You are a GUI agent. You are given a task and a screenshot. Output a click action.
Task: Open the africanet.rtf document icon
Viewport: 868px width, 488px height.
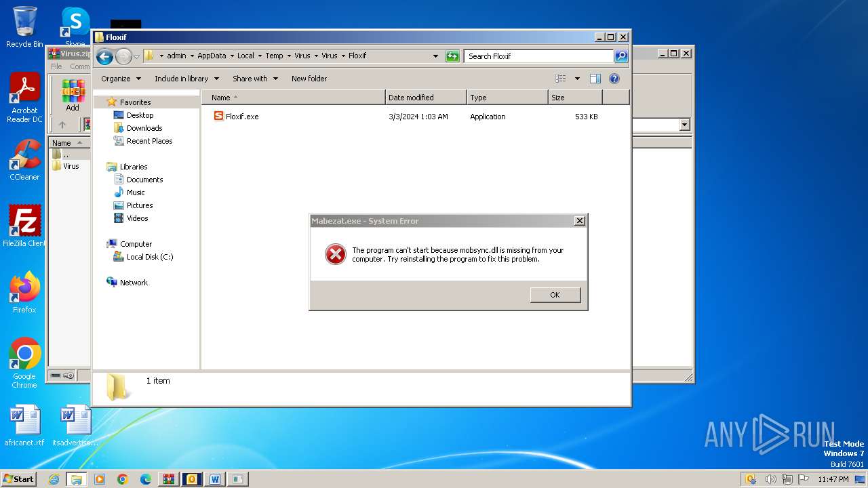click(x=24, y=425)
